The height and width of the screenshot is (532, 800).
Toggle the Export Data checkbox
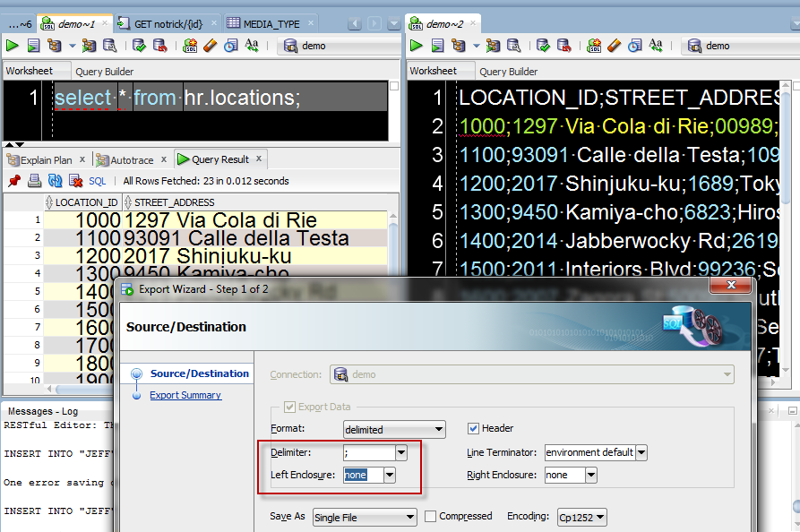[289, 407]
